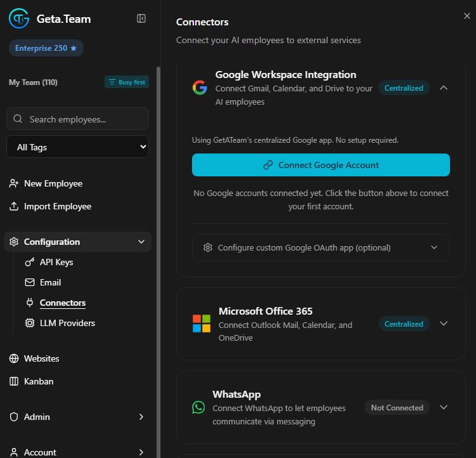Expand the Microsoft Office 365 card
The height and width of the screenshot is (458, 476).
(444, 324)
